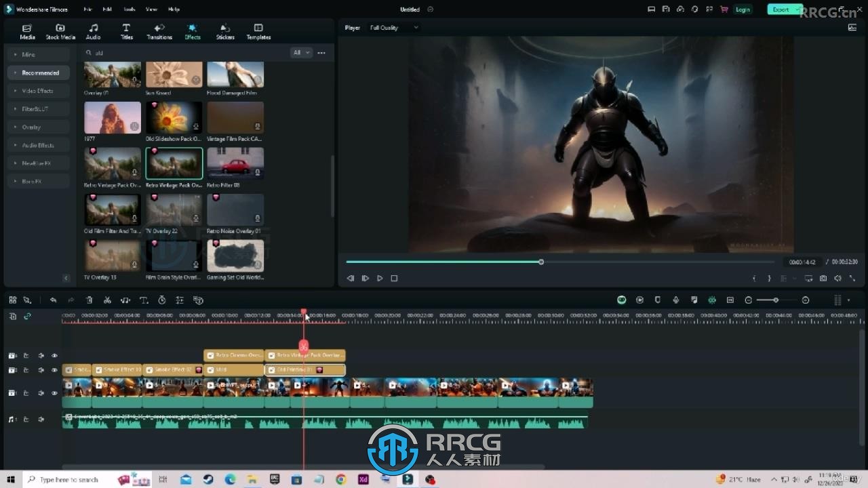Click the marker shield icon in timeline toolbar
The image size is (868, 488).
coord(657,300)
